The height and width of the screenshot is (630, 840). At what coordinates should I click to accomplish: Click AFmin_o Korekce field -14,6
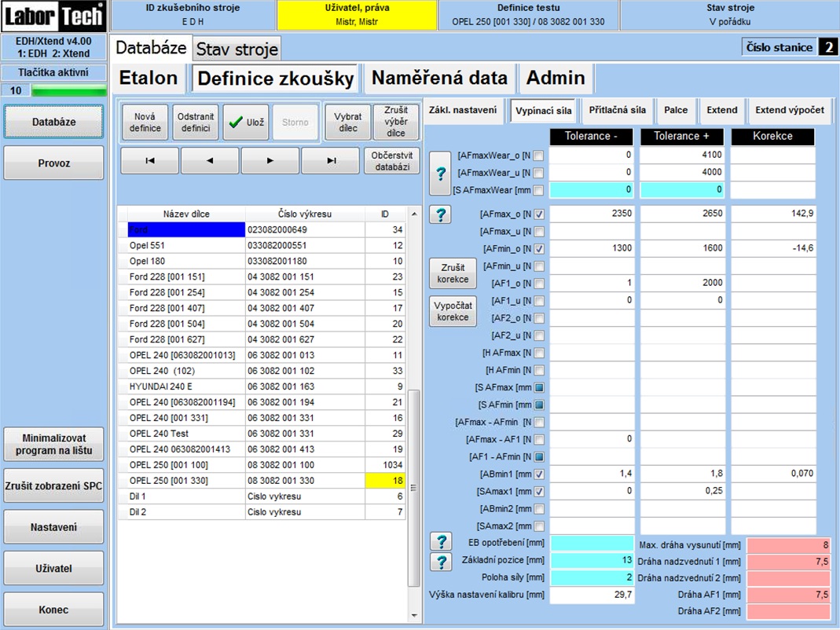coord(773,248)
